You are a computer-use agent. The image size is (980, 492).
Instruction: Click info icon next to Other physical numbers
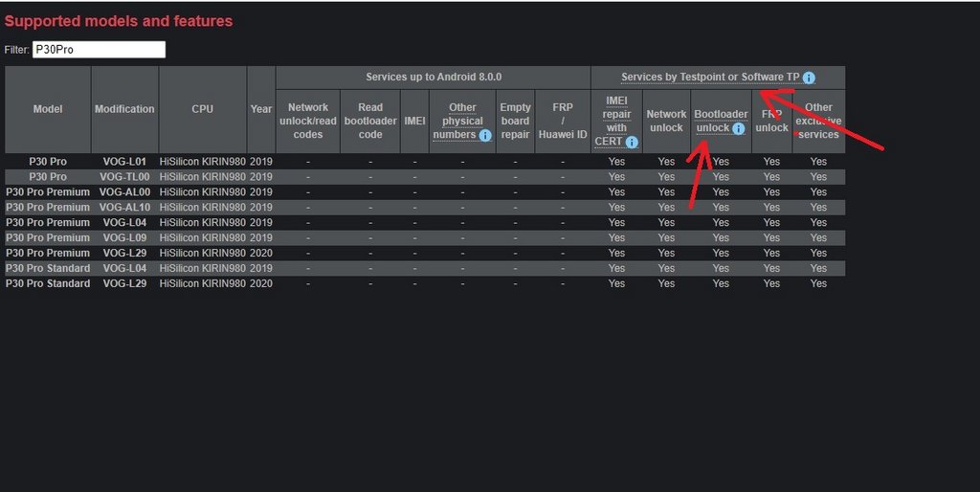click(x=485, y=135)
